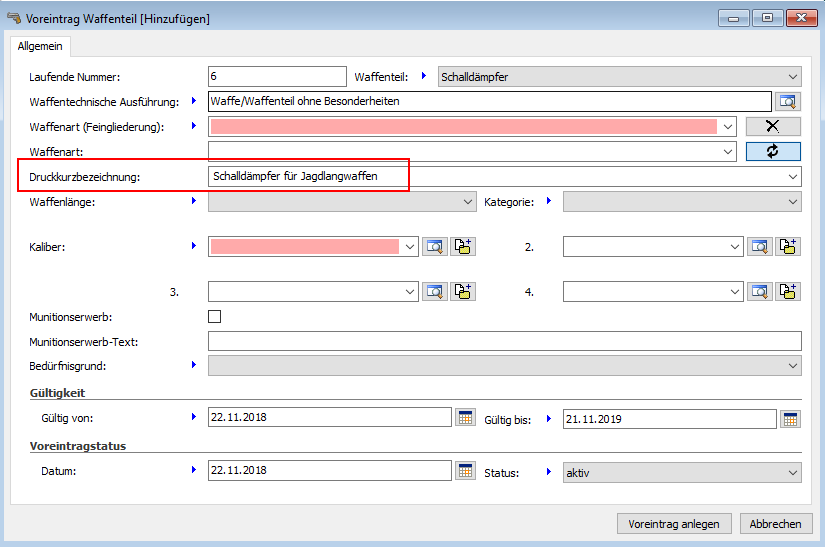Open calendar picker for Gültig von
Screen dimensions: 825x547
(x=465, y=418)
